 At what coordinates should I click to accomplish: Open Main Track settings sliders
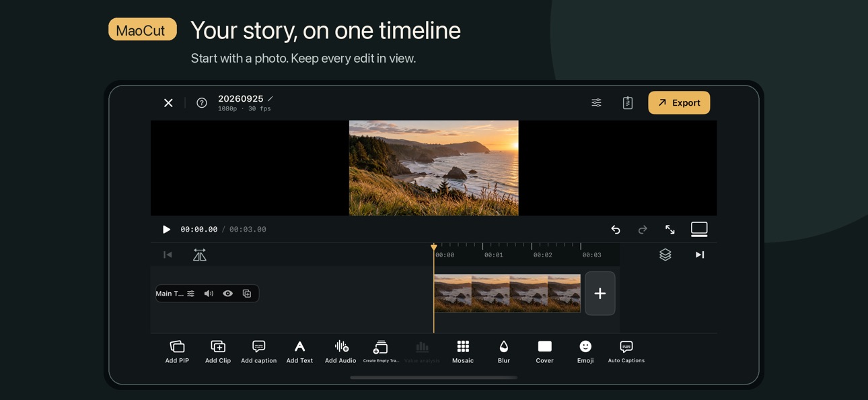[191, 294]
